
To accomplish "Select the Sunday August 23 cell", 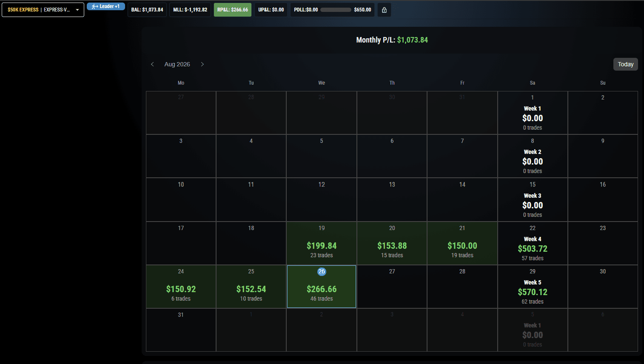I will pyautogui.click(x=603, y=243).
